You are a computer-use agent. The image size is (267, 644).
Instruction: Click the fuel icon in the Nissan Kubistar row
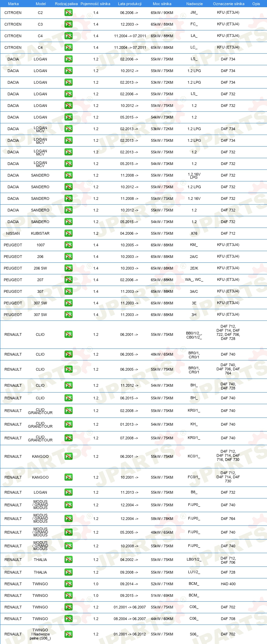(69, 233)
